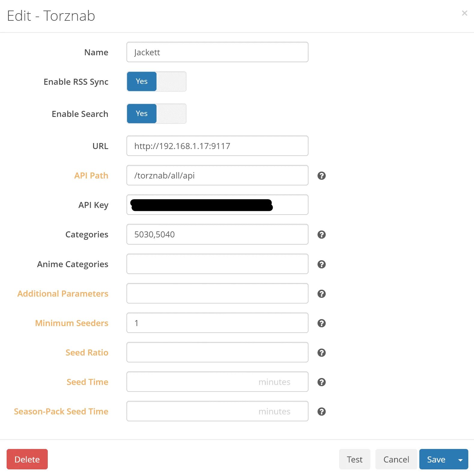Focus the Seed Time minutes field
Screen dimensions: 474x476
[x=217, y=382]
